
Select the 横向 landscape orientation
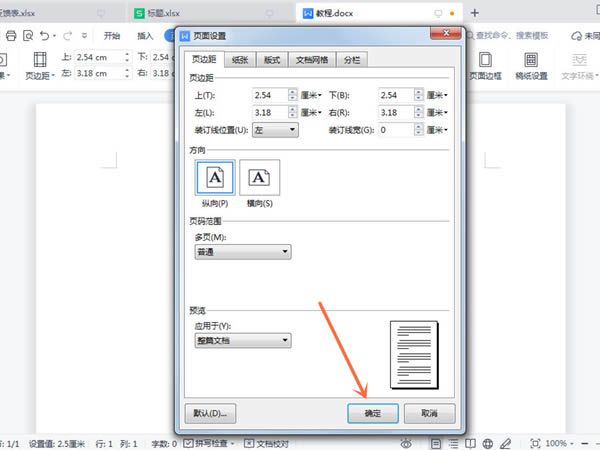(259, 184)
